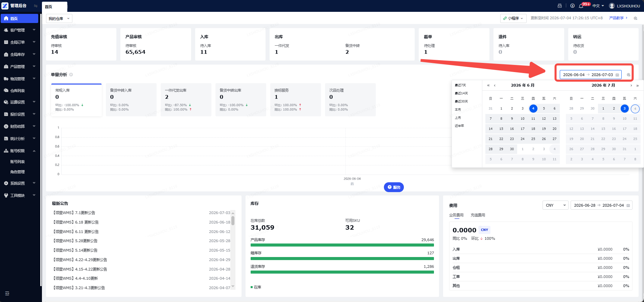Click the announcements list scrollbar
Image resolution: width=644 pixels, height=302 pixels.
click(x=233, y=221)
